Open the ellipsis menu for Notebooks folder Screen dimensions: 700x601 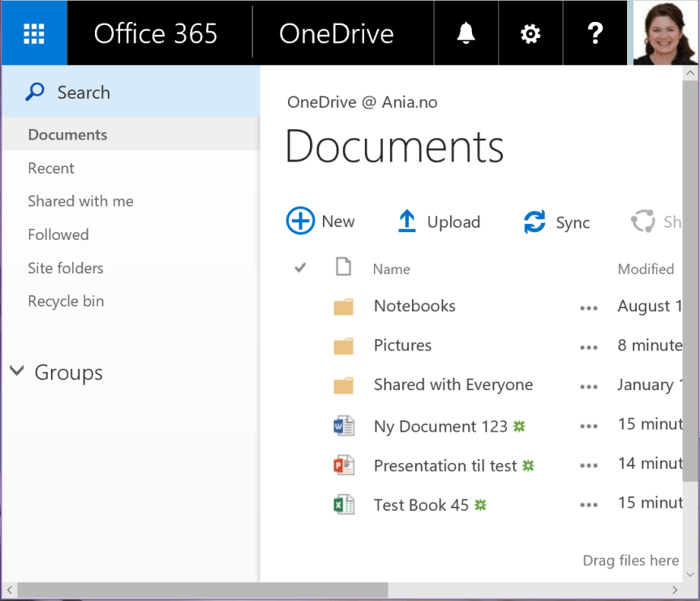point(589,307)
